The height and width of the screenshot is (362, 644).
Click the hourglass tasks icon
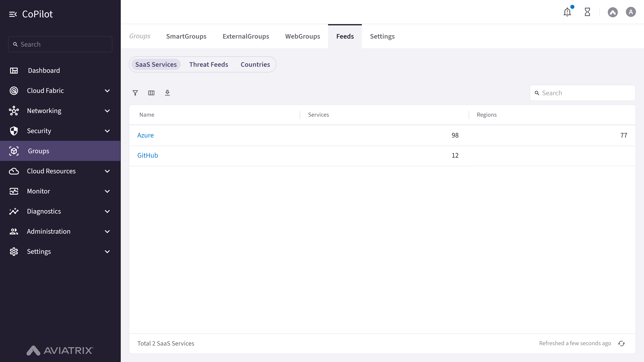(588, 12)
